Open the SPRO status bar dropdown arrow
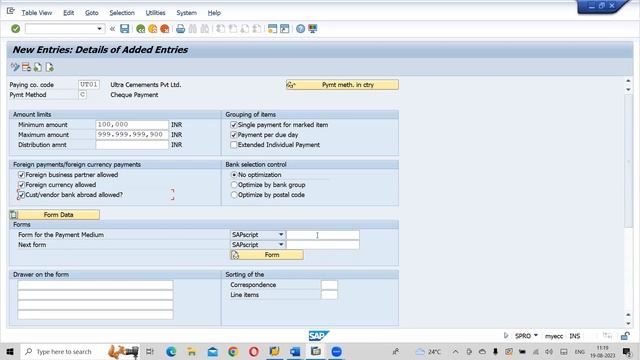The image size is (640, 360). [536, 336]
